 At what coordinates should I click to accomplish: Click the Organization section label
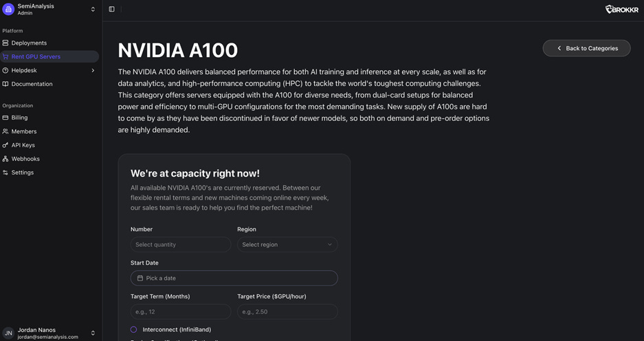[x=18, y=106]
